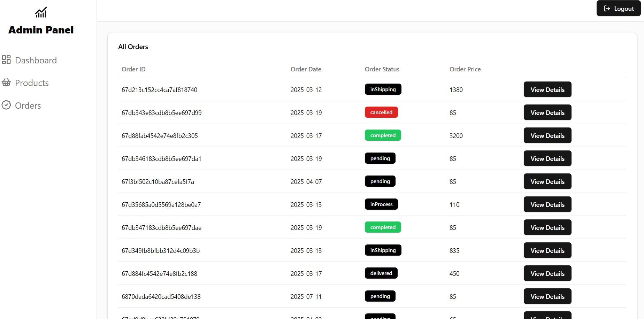Open details of the inProcess order
The image size is (644, 319).
pos(547,204)
